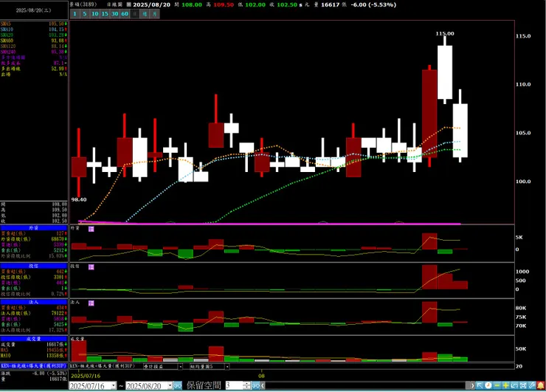The height and width of the screenshot is (392, 546).
Task: Select the daily (日) timeframe button
Action: click(135, 14)
